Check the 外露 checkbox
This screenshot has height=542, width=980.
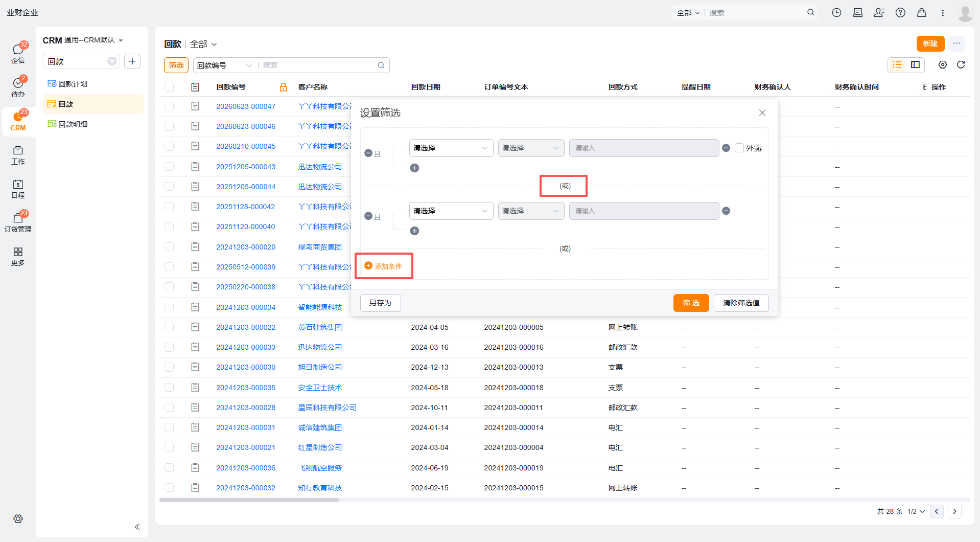pyautogui.click(x=739, y=148)
